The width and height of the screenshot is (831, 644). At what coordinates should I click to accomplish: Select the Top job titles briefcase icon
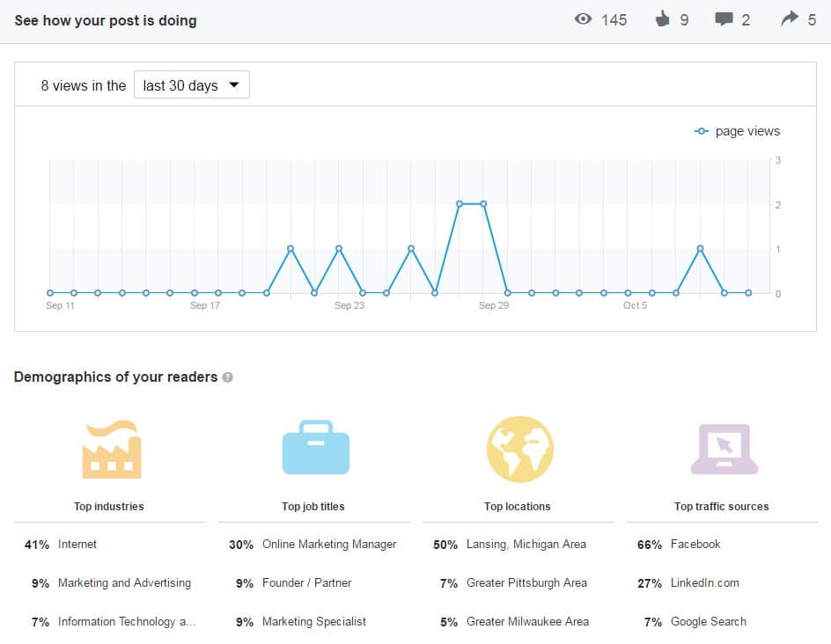coord(314,447)
